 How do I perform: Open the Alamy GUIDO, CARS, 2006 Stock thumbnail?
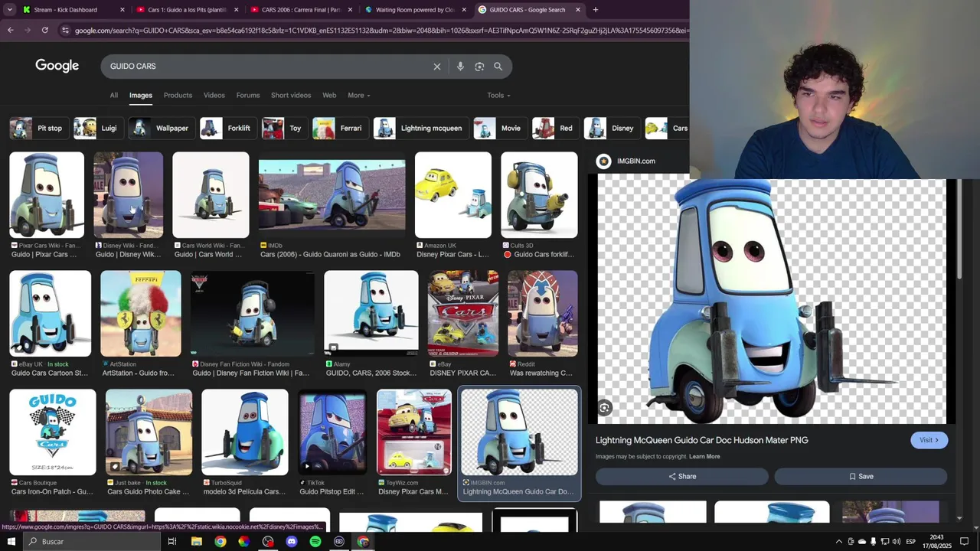pos(371,314)
